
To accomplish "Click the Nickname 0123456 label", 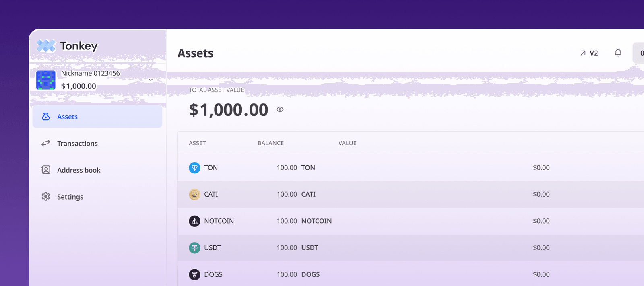I will coord(91,73).
